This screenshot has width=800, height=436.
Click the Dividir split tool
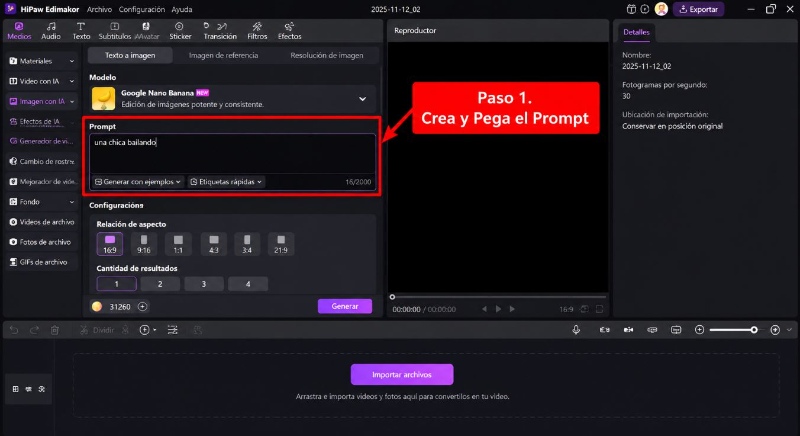pos(97,330)
